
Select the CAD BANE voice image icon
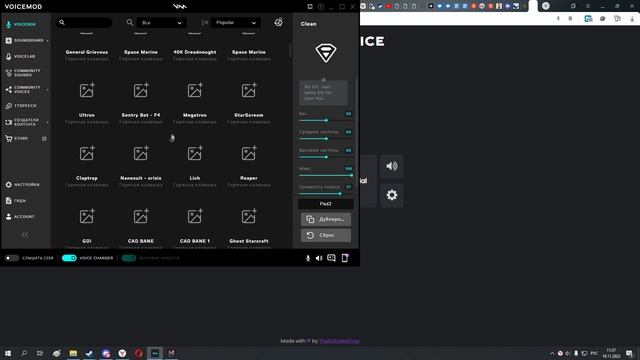[x=141, y=216]
